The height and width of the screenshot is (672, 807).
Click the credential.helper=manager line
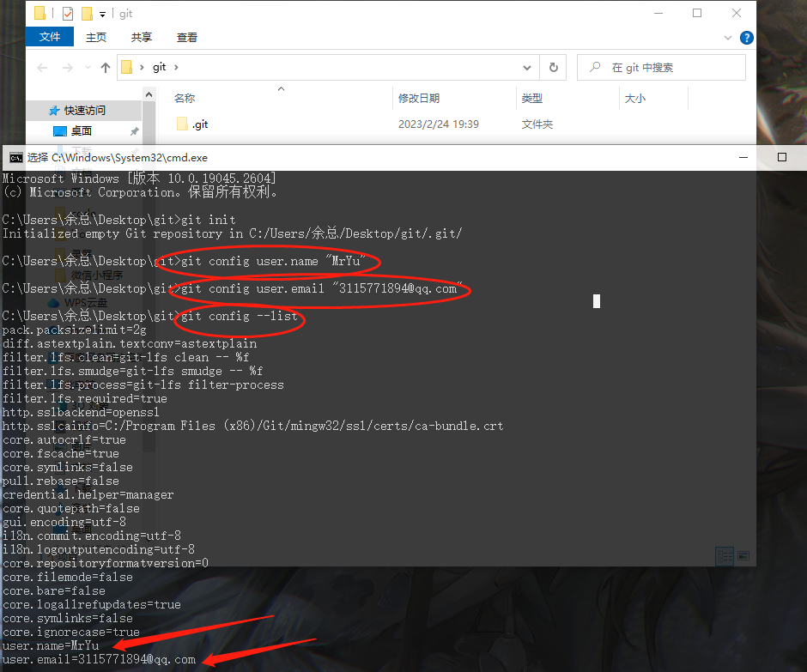click(x=88, y=495)
